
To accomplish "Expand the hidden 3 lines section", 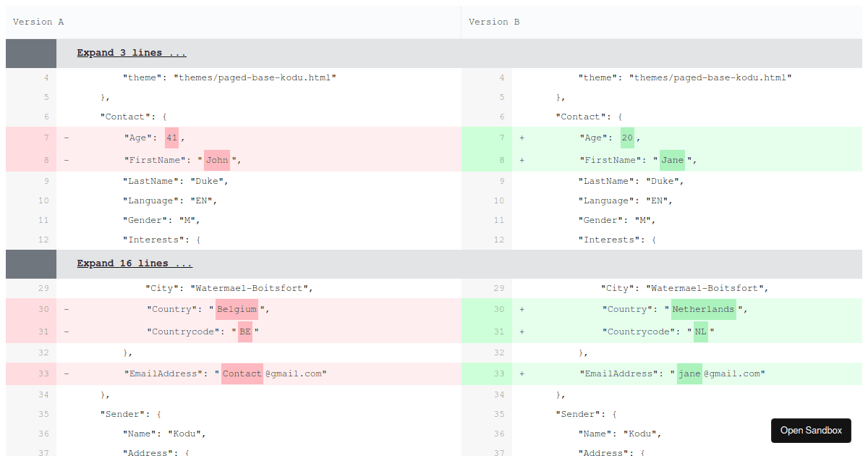I will point(131,52).
